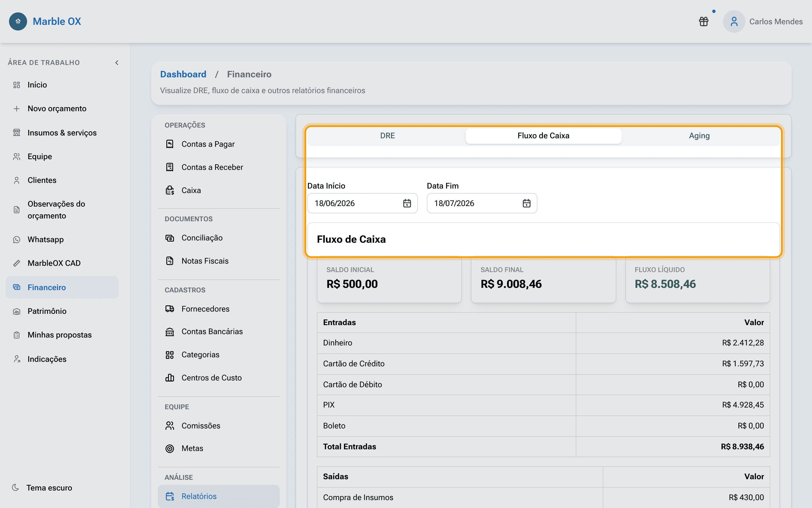Click the Marble OX logo icon
Image resolution: width=812 pixels, height=508 pixels.
click(18, 21)
